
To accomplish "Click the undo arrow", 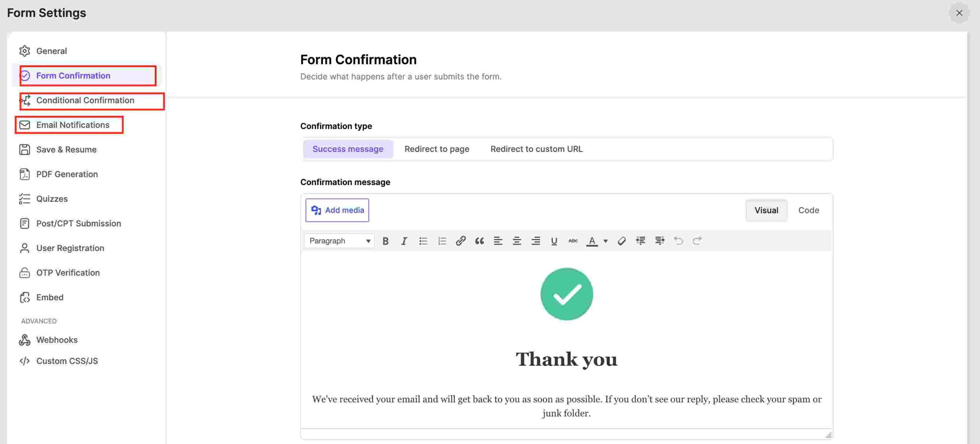I will coord(678,241).
